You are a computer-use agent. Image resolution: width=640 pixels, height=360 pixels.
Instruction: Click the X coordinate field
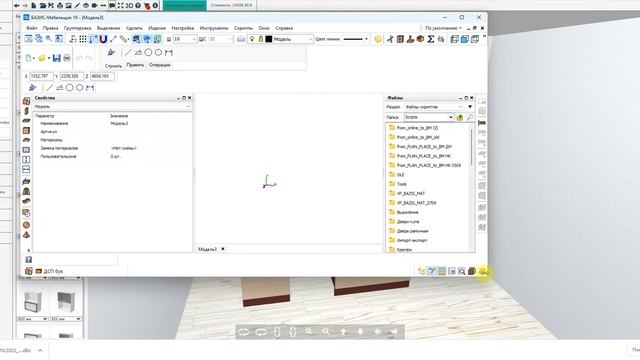pyautogui.click(x=42, y=76)
